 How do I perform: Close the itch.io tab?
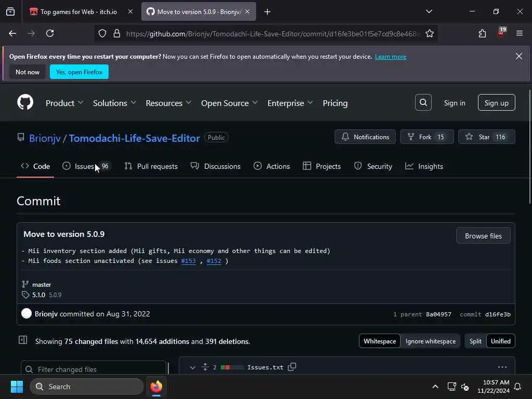(130, 11)
